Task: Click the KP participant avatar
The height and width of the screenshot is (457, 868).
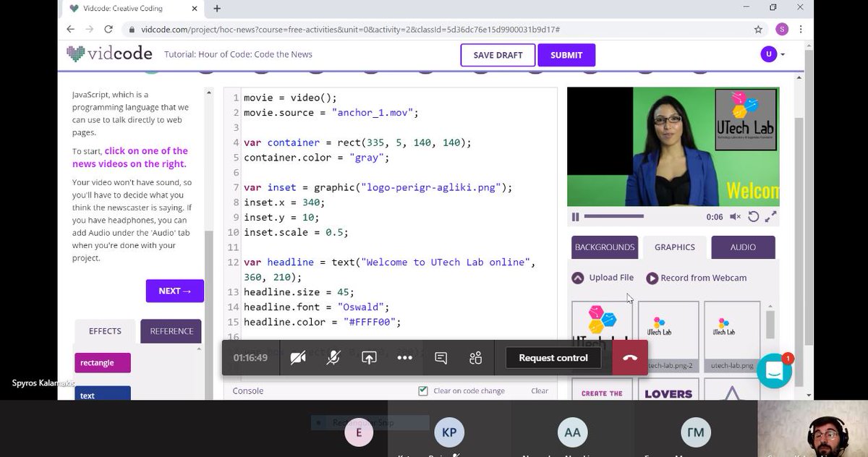Action: coord(450,432)
